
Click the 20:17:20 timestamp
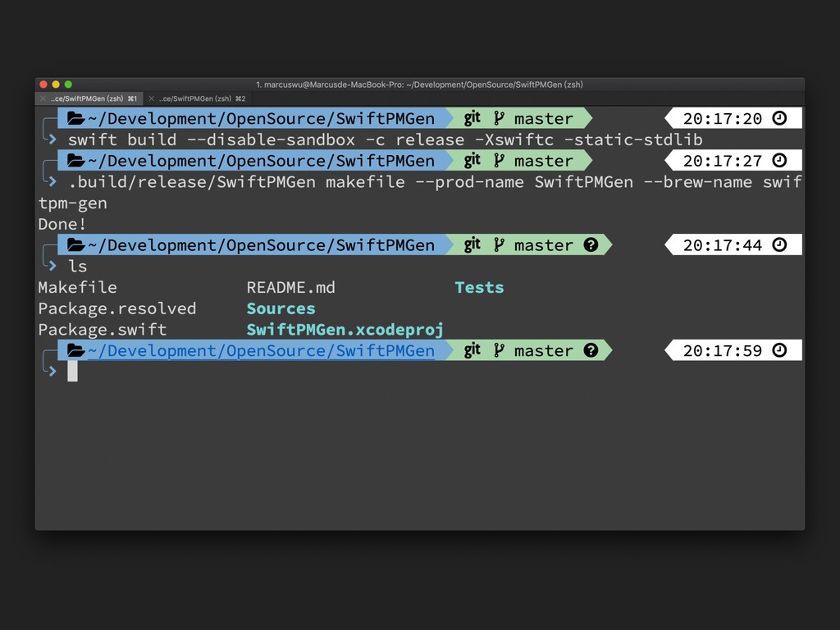[x=722, y=118]
